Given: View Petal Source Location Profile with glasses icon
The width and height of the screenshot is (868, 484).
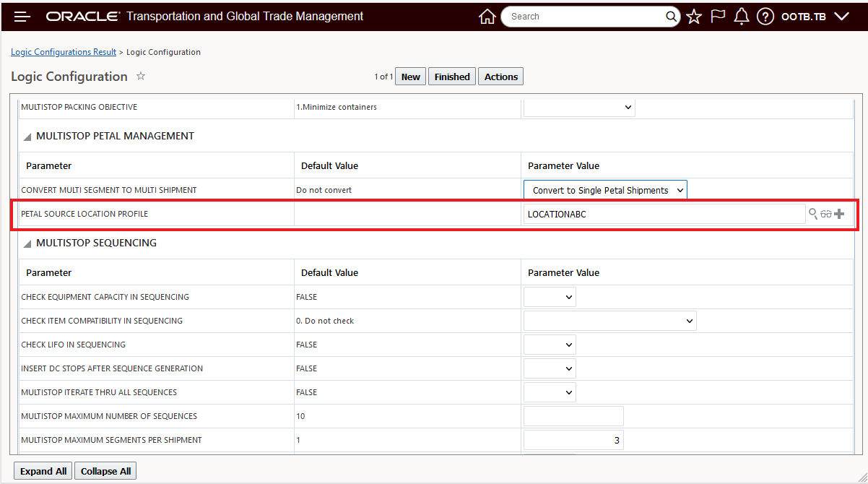Looking at the screenshot, I should 826,214.
